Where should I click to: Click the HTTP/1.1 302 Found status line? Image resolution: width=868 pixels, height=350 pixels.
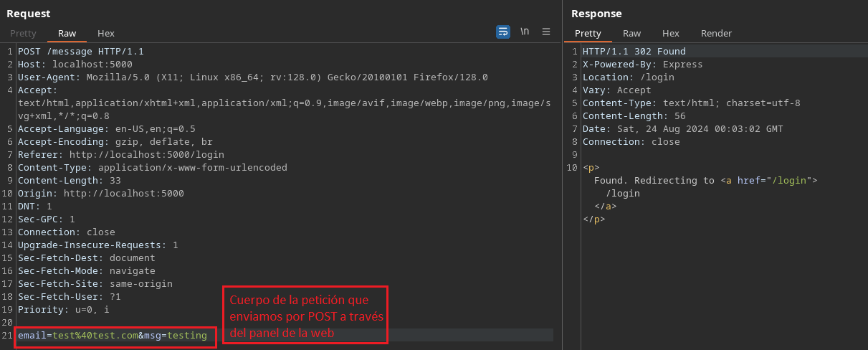[634, 52]
